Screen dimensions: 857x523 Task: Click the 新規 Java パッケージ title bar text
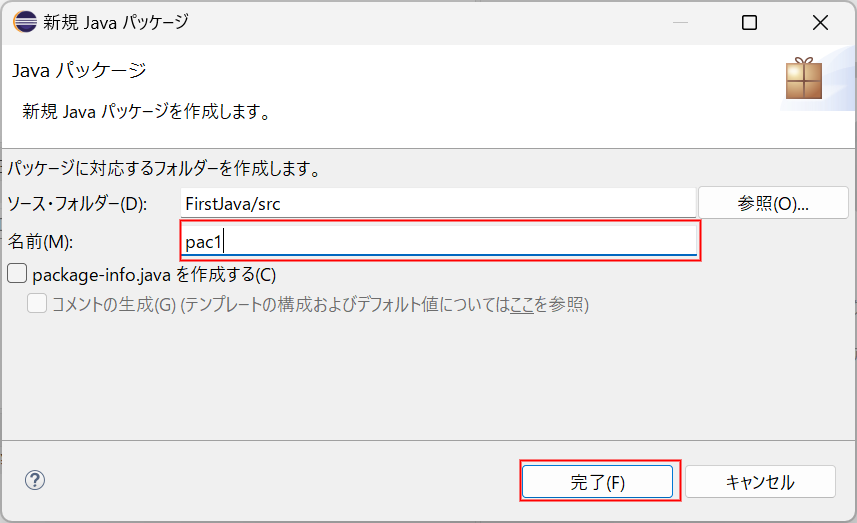pyautogui.click(x=116, y=22)
